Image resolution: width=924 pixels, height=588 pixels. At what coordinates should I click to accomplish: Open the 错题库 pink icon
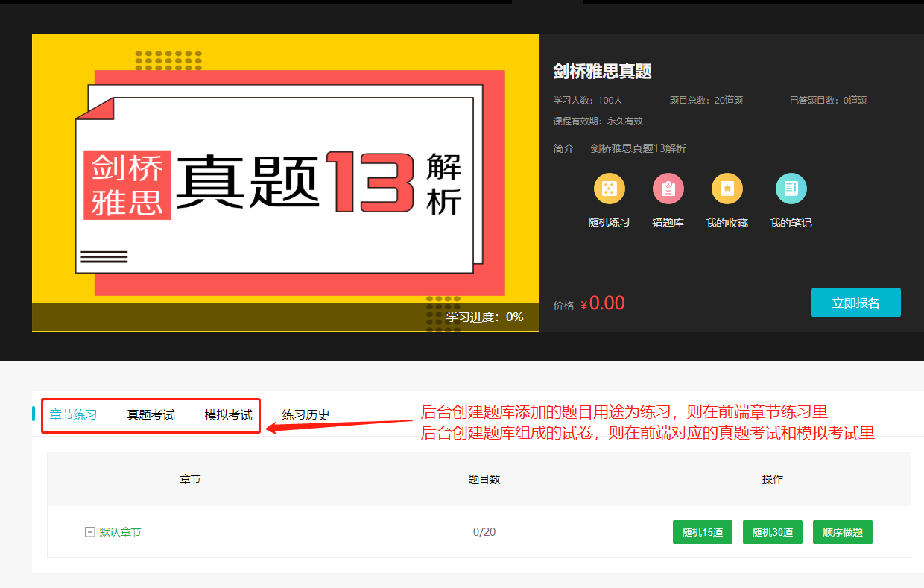668,189
